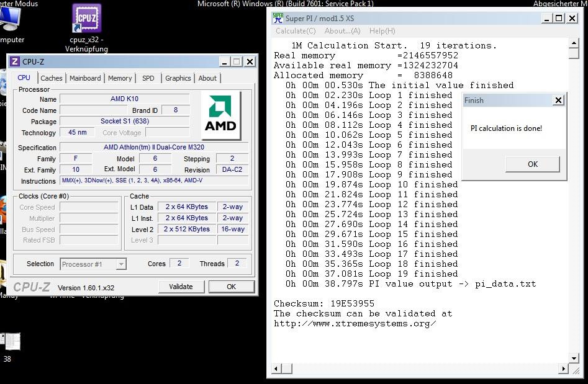The image size is (588, 384).
Task: Click the Cores value field
Action: point(179,264)
